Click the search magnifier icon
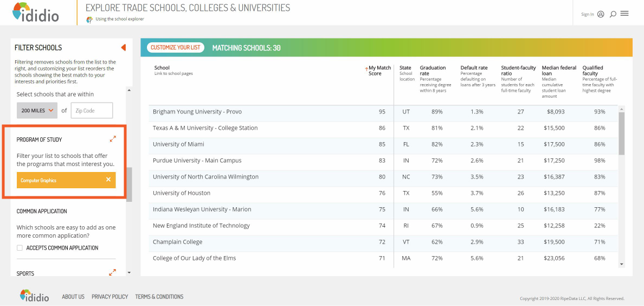Screen dimensions: 644x306 pyautogui.click(x=613, y=14)
